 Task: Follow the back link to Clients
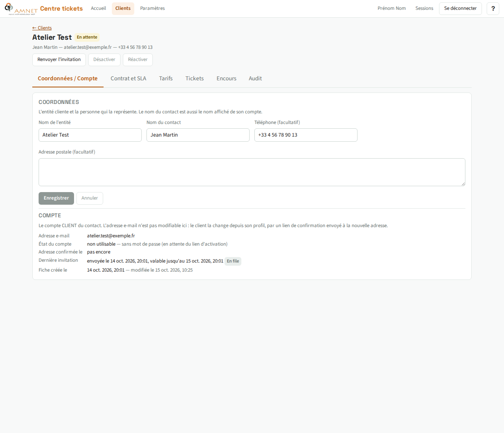42,28
